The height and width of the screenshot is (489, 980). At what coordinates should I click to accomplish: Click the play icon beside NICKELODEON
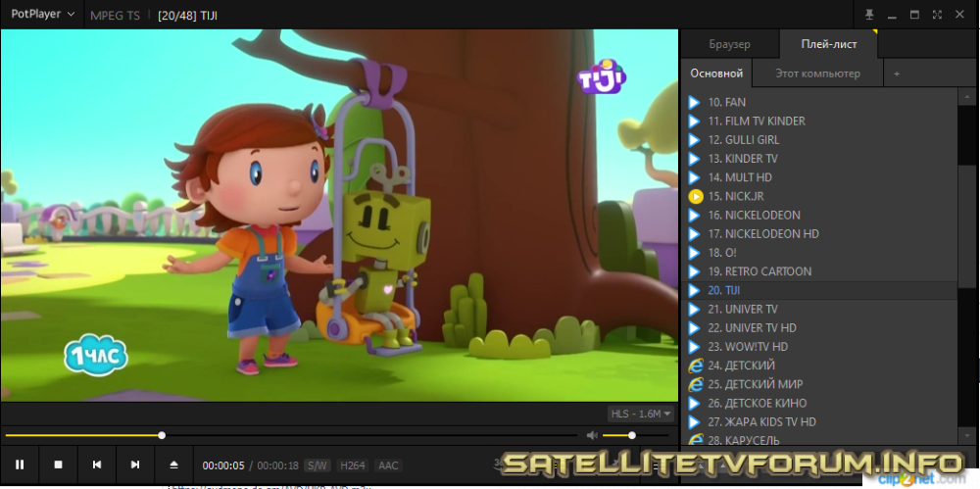pyautogui.click(x=694, y=216)
